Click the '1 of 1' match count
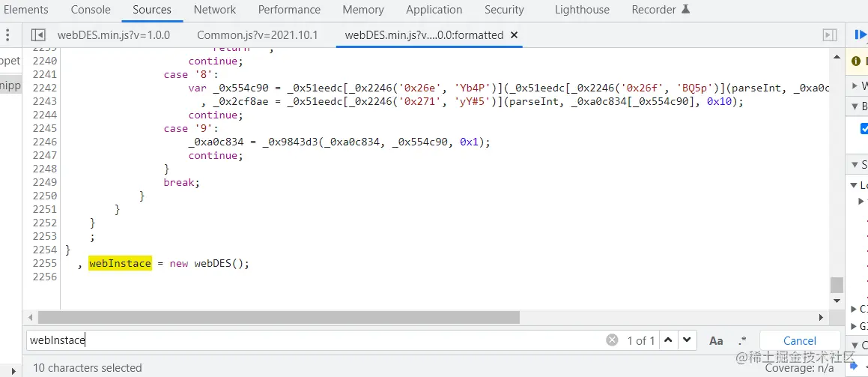868x377 pixels. click(x=641, y=340)
